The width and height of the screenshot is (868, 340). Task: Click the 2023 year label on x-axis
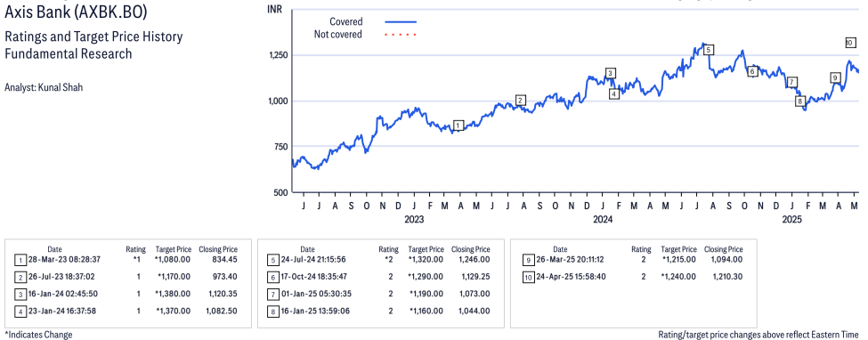(413, 220)
